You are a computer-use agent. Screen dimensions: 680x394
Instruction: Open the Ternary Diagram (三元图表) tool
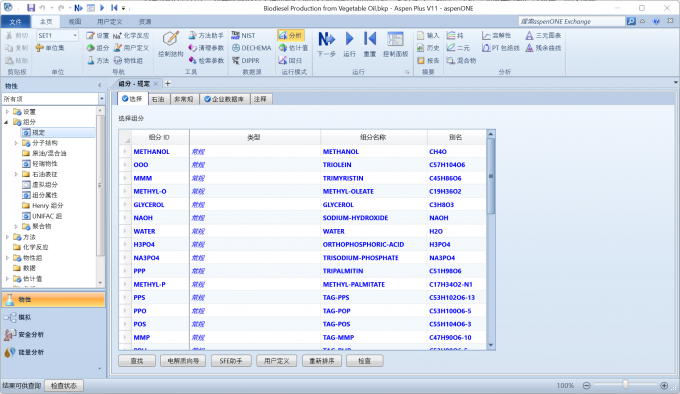tap(543, 36)
